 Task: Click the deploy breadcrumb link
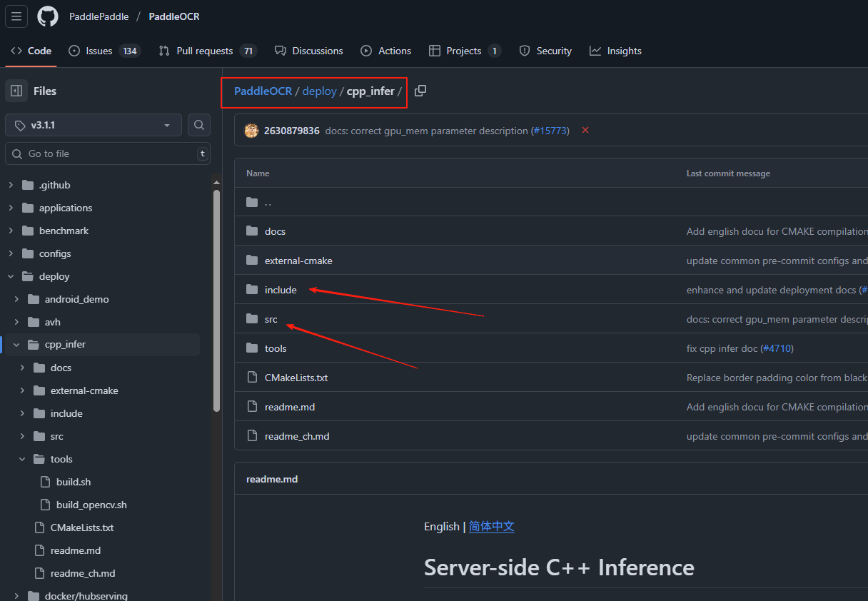tap(319, 91)
